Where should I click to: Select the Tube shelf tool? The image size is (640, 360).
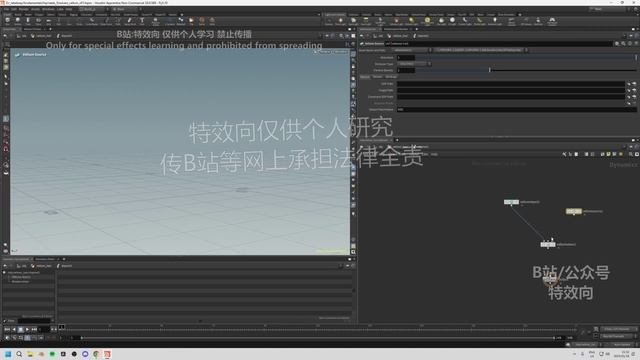pos(28,20)
